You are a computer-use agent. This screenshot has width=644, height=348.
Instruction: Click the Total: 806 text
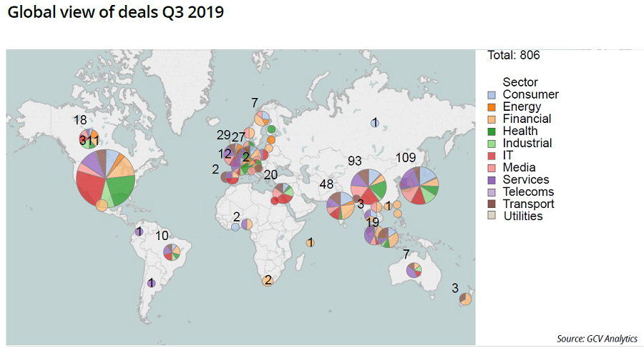513,55
